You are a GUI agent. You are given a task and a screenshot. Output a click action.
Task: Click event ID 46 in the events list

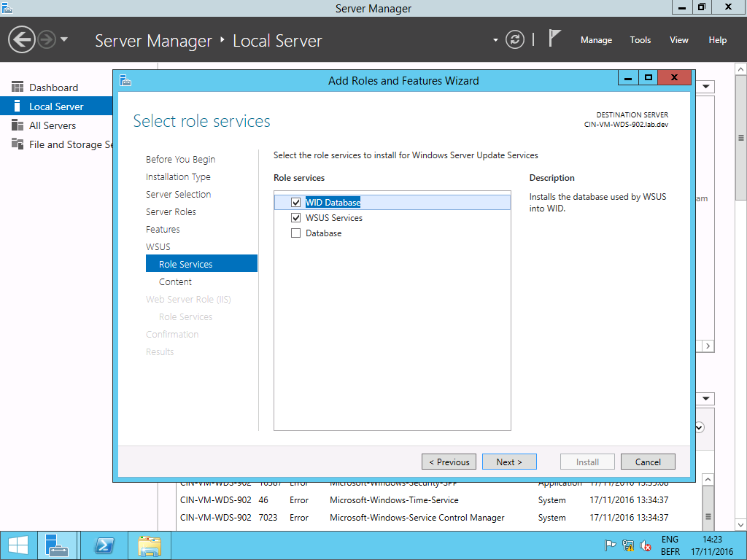click(263, 500)
